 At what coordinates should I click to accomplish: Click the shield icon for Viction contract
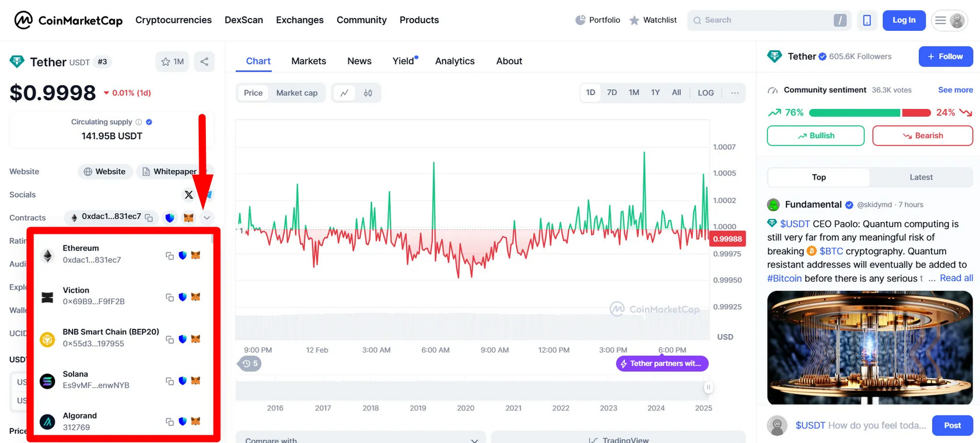tap(183, 297)
